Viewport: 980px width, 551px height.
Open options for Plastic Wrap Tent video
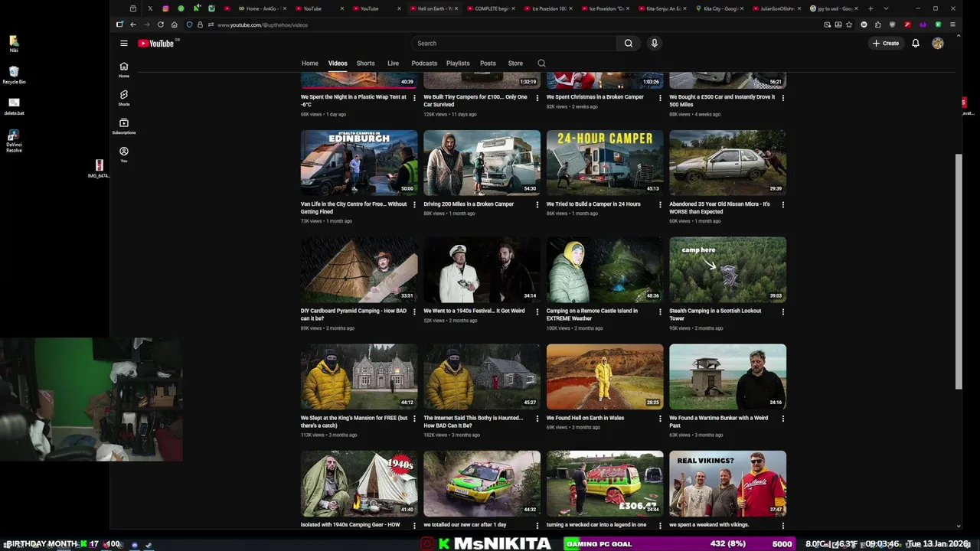coord(414,98)
